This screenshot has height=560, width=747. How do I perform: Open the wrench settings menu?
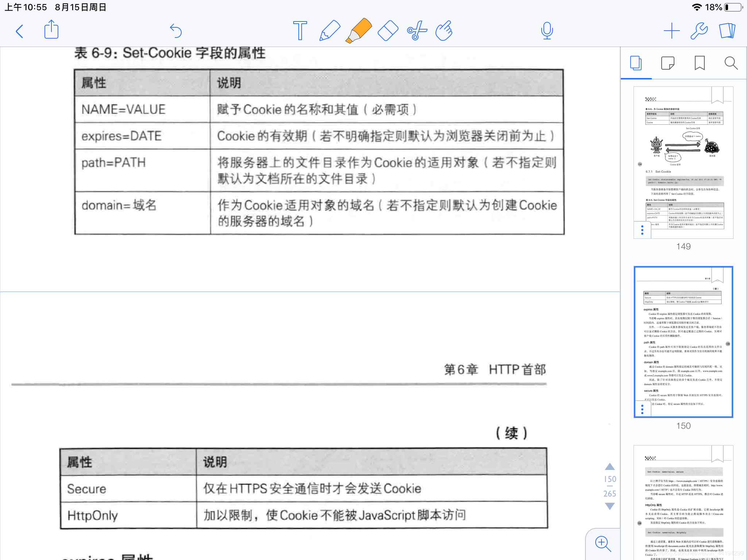(x=699, y=31)
